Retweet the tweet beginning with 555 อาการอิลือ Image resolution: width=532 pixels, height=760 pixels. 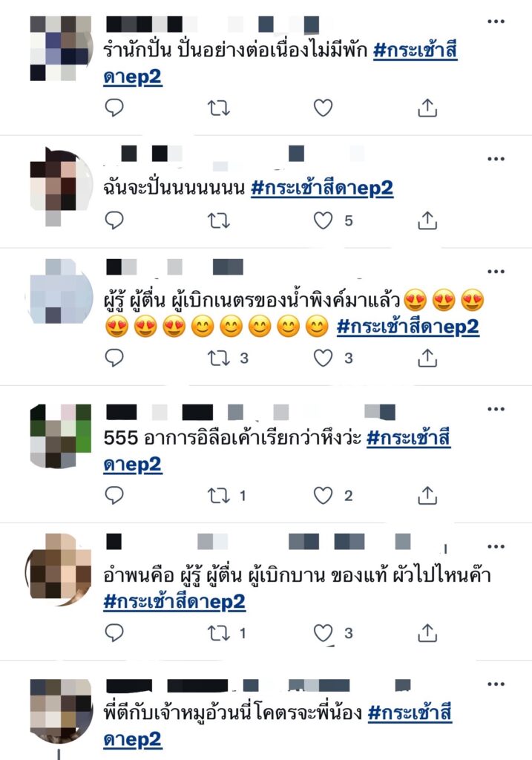(x=219, y=496)
